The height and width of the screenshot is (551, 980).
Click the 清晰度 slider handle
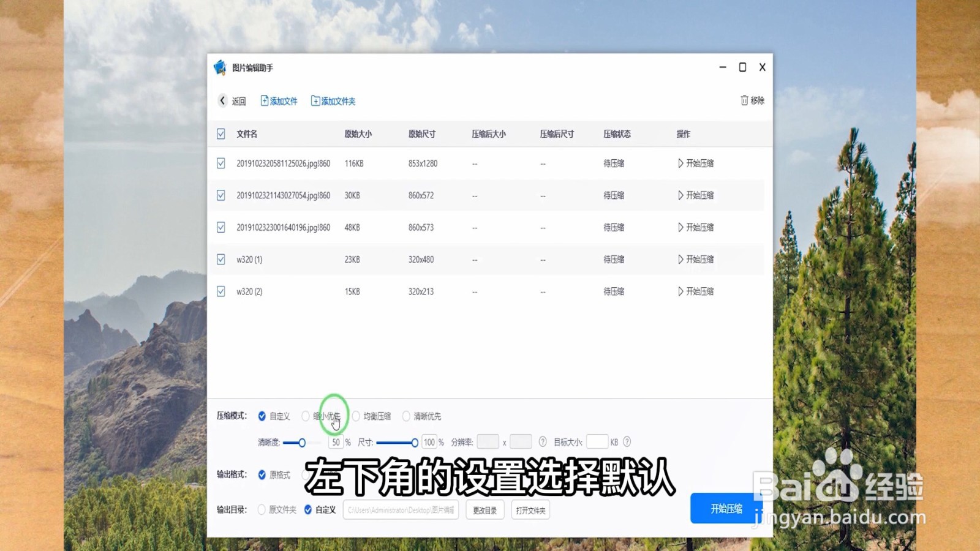pyautogui.click(x=303, y=441)
